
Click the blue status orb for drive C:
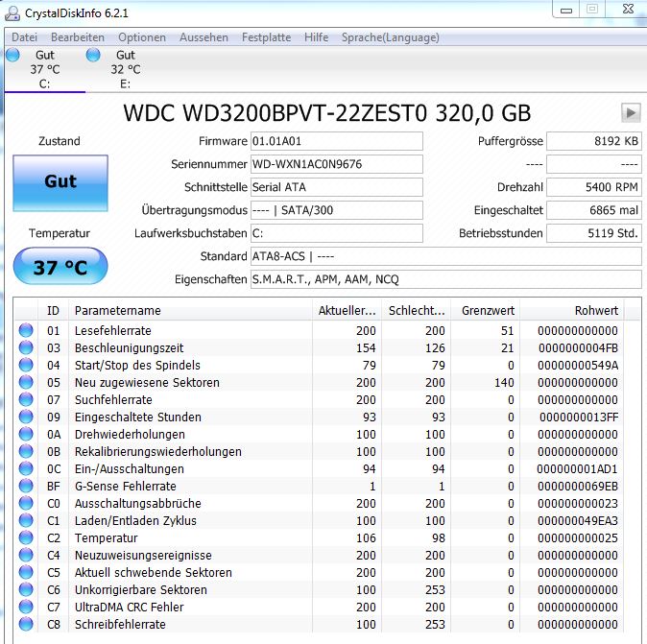pos(12,55)
